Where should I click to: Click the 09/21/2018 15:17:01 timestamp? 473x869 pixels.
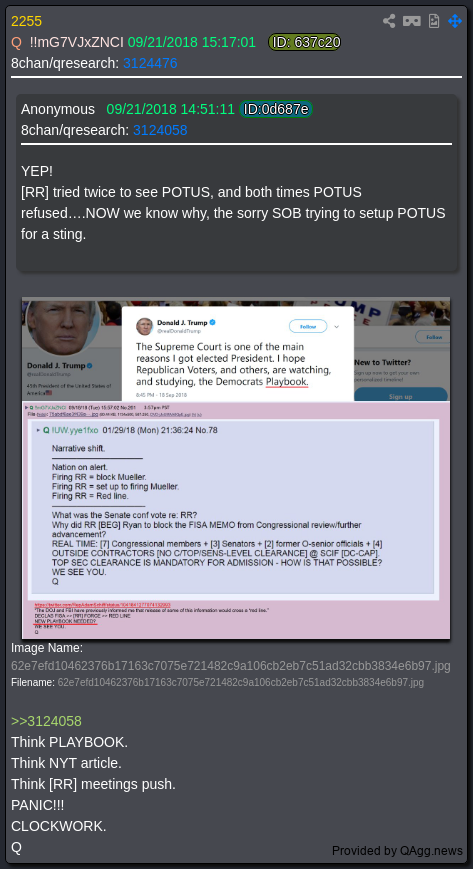(192, 43)
